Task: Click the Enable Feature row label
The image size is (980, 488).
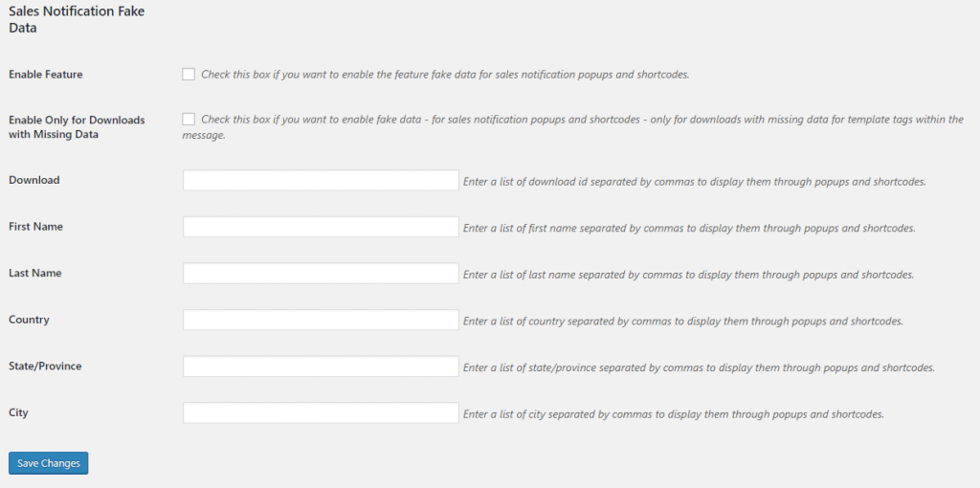Action: tap(46, 75)
